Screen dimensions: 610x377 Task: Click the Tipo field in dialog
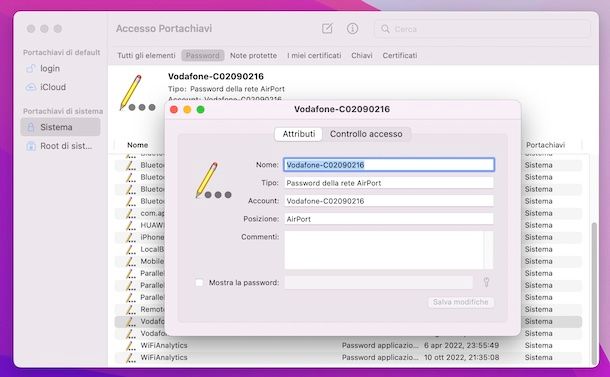pyautogui.click(x=389, y=183)
